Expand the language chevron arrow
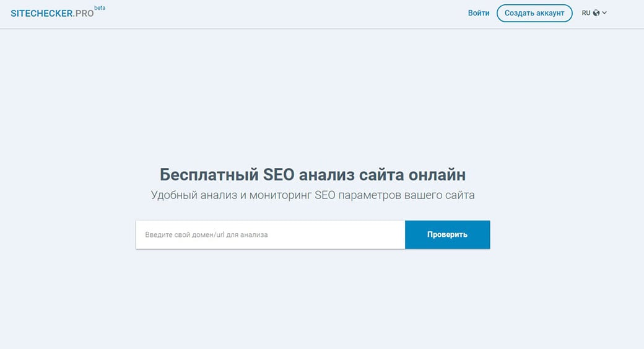 pyautogui.click(x=604, y=13)
